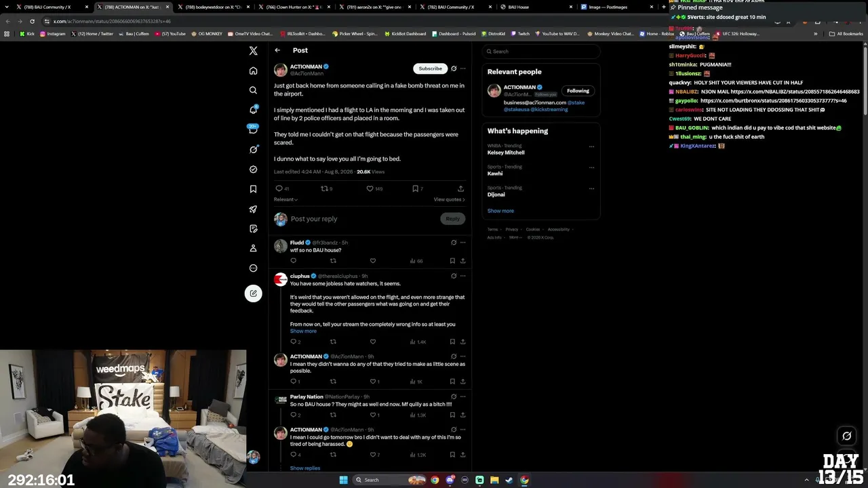Open Chat with the 20+ badge in sidebar

coord(253,129)
